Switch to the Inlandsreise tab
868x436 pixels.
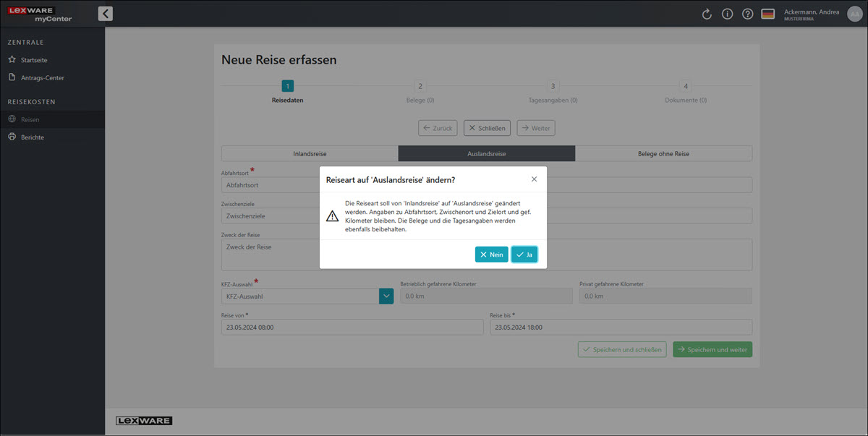coord(310,153)
